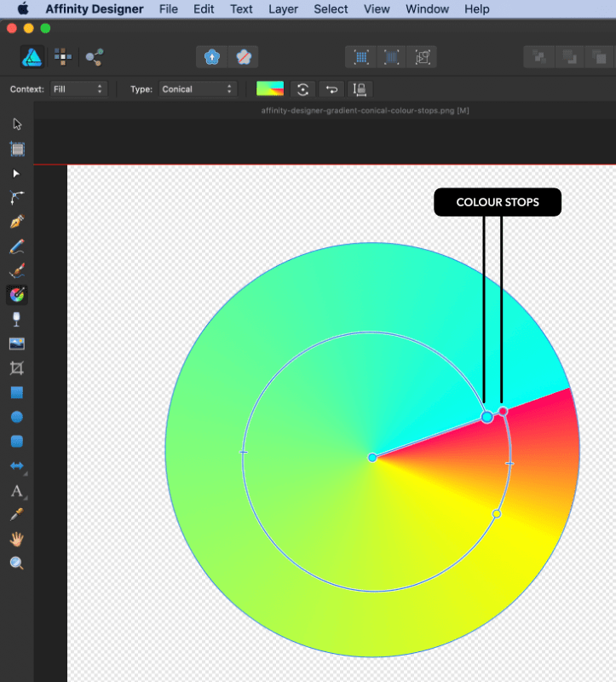Screen dimensions: 616x682
Task: Pick the Pen tool
Action: click(x=17, y=222)
